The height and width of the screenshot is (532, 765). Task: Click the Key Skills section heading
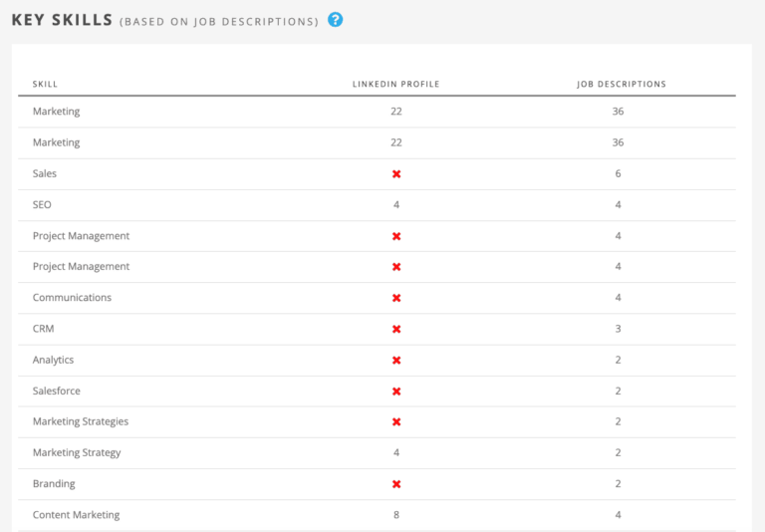[62, 20]
